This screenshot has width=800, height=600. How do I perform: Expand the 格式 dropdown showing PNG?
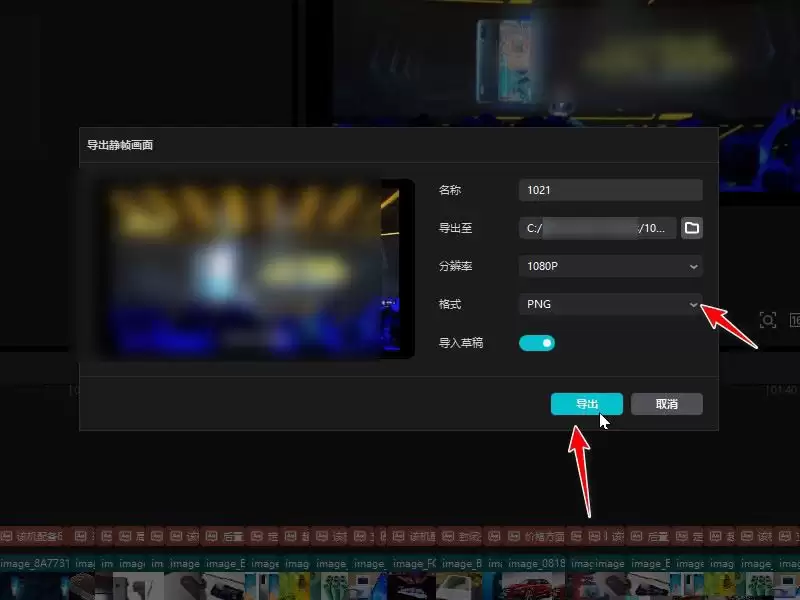point(610,304)
